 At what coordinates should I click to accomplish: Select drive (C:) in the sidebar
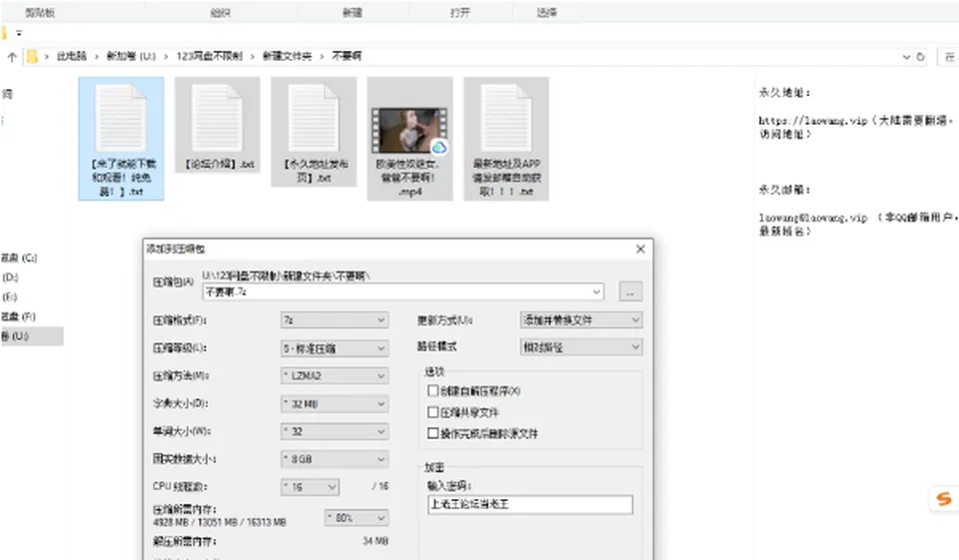[x=19, y=258]
